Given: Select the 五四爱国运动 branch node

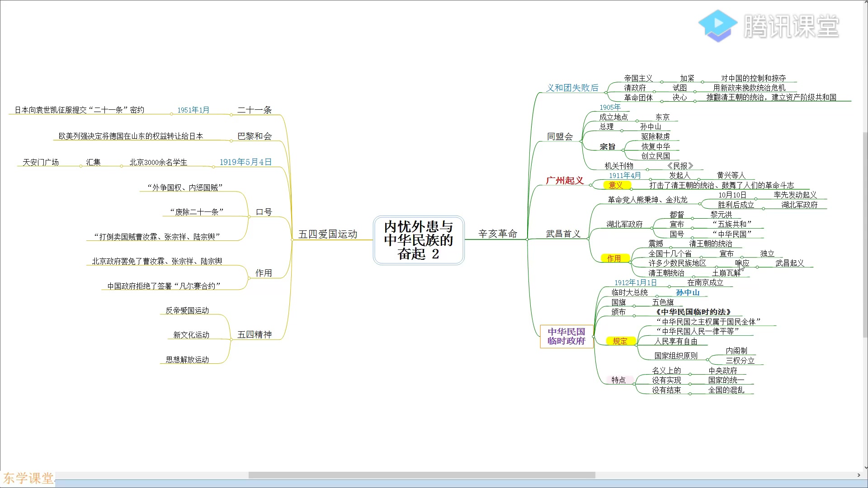Looking at the screenshot, I should point(328,234).
